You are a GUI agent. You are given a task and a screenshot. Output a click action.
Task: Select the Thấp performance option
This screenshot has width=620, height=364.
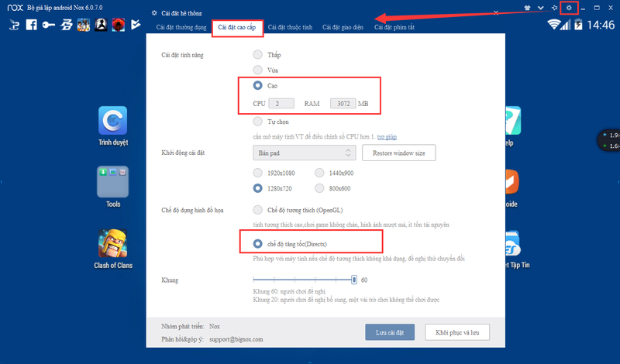[x=258, y=54]
